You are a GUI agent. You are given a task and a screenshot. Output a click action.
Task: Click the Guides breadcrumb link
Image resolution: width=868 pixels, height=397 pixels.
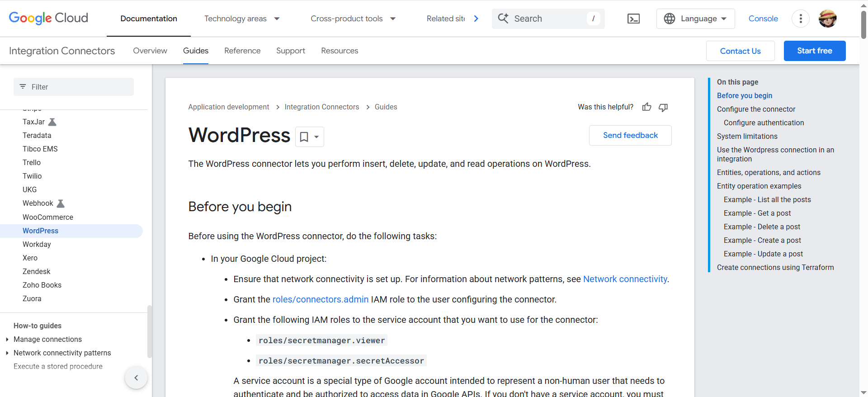[386, 107]
